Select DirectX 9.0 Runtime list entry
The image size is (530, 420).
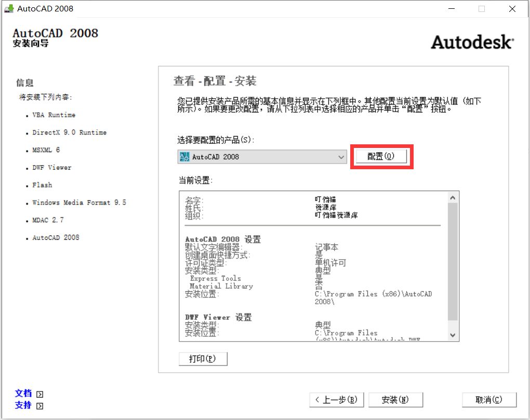tap(69, 133)
